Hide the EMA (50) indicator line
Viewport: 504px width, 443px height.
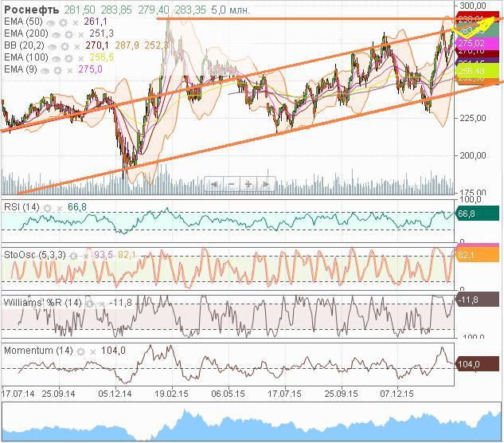pyautogui.click(x=51, y=23)
